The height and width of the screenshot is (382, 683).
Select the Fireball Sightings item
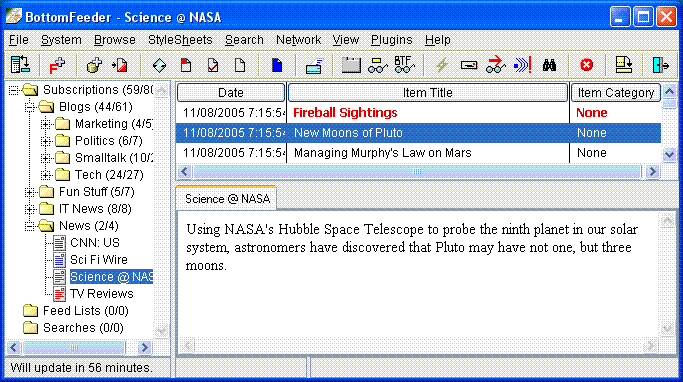coord(419,113)
